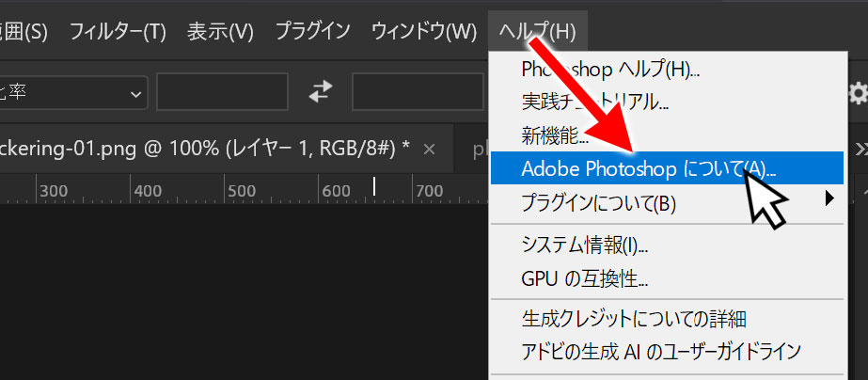This screenshot has width=868, height=380.
Task: Open the プラグイン menu
Action: tap(313, 31)
